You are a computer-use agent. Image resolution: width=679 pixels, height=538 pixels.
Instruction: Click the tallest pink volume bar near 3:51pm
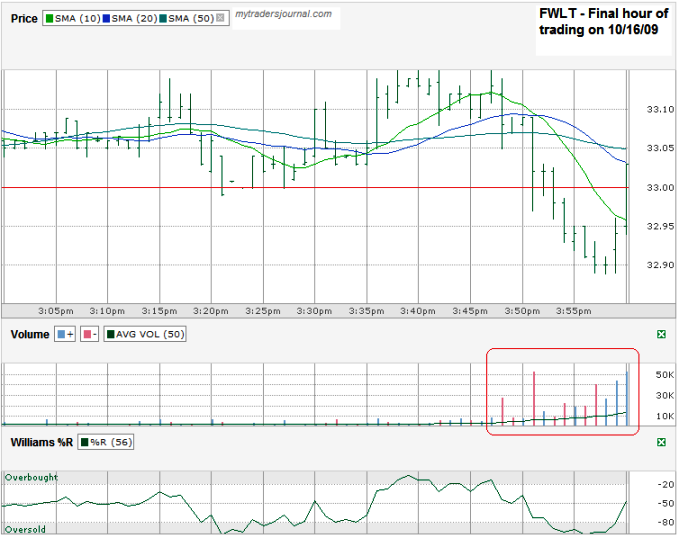(x=534, y=399)
